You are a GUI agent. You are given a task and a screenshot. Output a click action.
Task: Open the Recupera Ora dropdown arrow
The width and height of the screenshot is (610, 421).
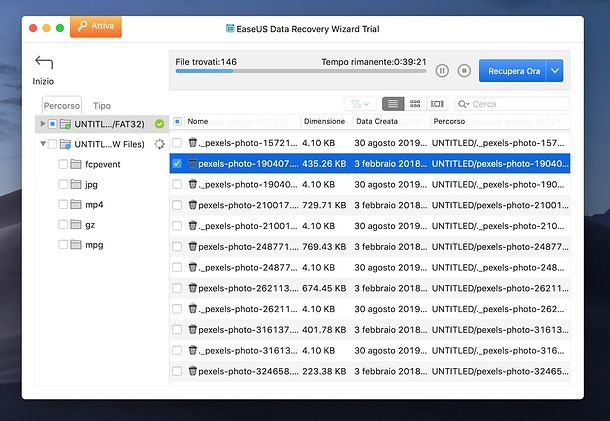(x=555, y=71)
